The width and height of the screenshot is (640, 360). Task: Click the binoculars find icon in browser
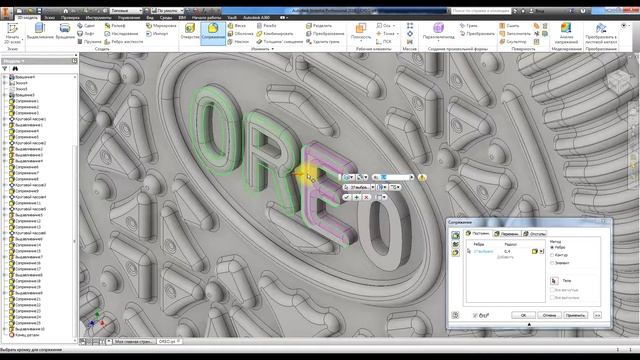click(15, 69)
